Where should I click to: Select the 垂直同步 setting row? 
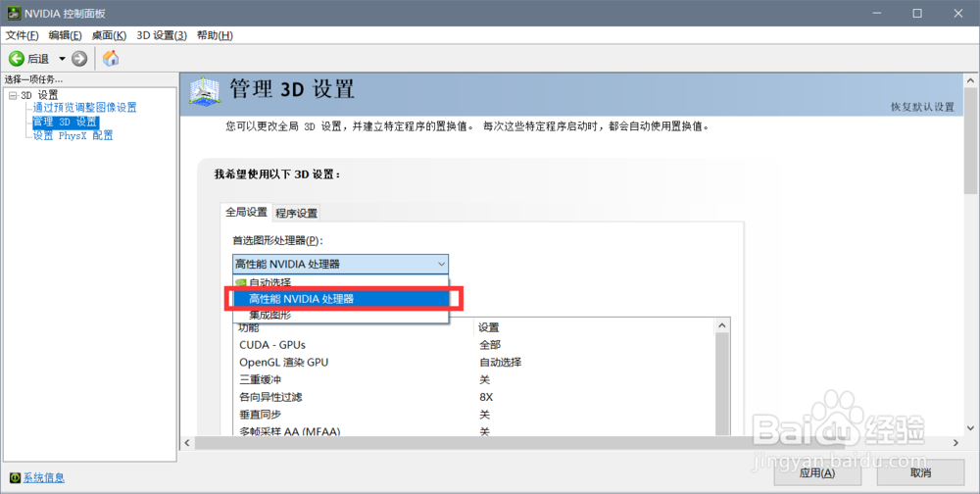coord(473,416)
